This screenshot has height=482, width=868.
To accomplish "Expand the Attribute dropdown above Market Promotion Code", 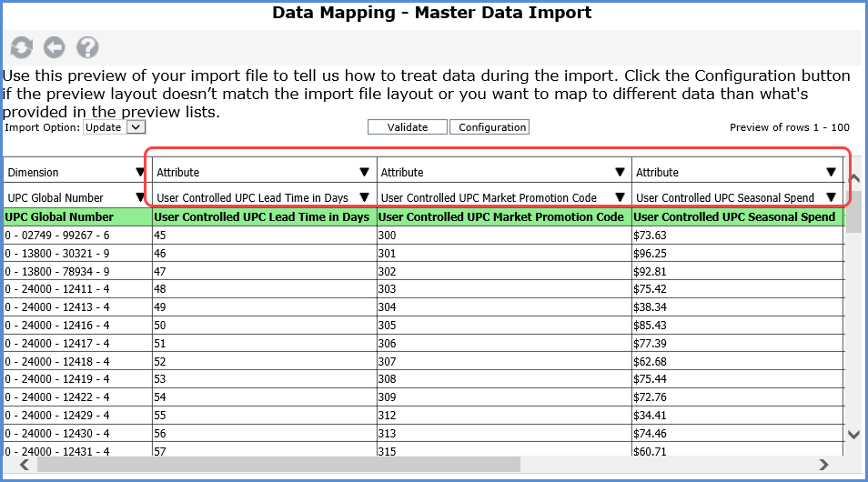I will [620, 172].
